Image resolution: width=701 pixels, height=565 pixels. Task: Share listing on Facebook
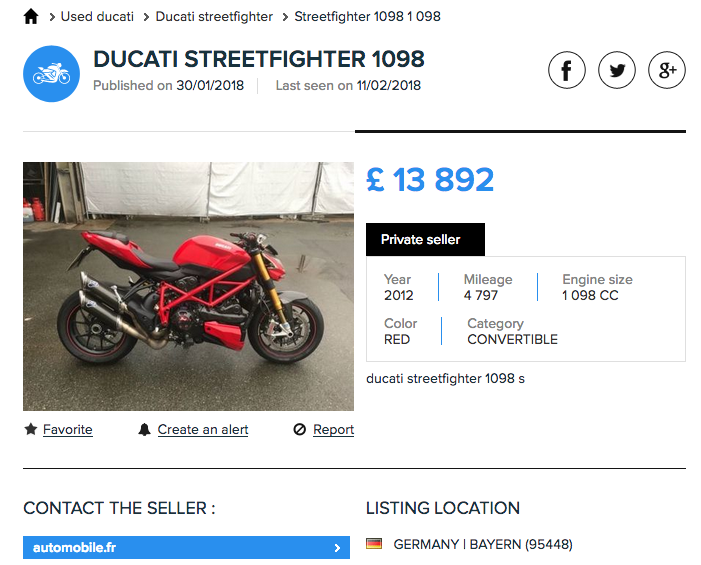567,71
